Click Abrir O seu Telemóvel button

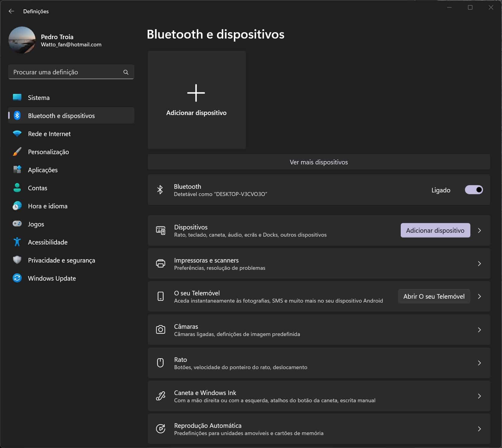coord(434,296)
